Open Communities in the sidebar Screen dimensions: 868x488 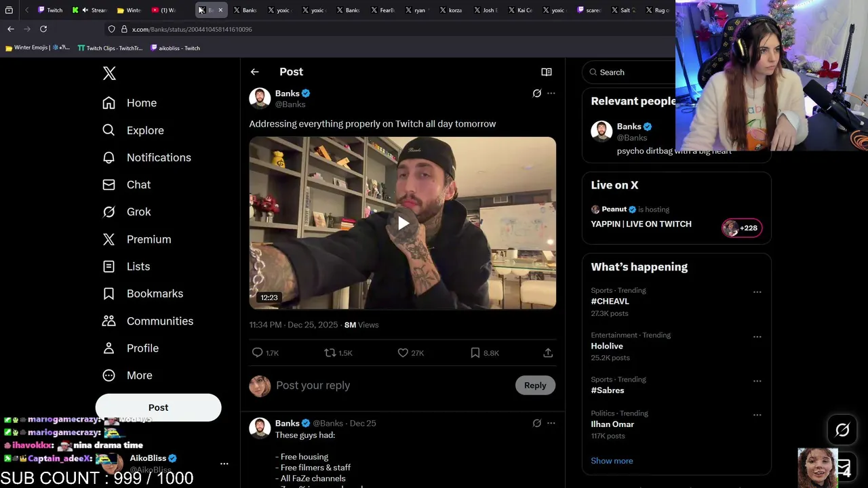pyautogui.click(x=148, y=321)
